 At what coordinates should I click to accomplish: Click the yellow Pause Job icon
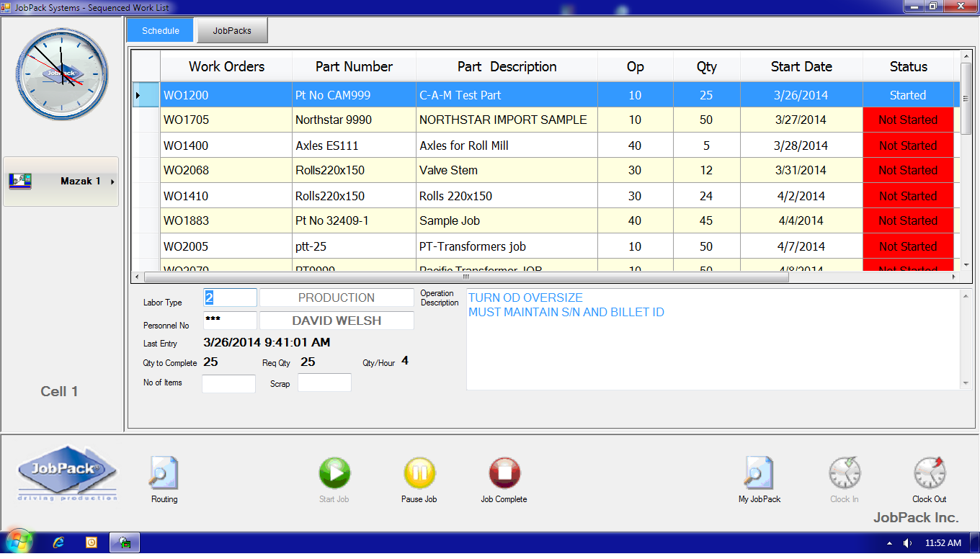[419, 473]
